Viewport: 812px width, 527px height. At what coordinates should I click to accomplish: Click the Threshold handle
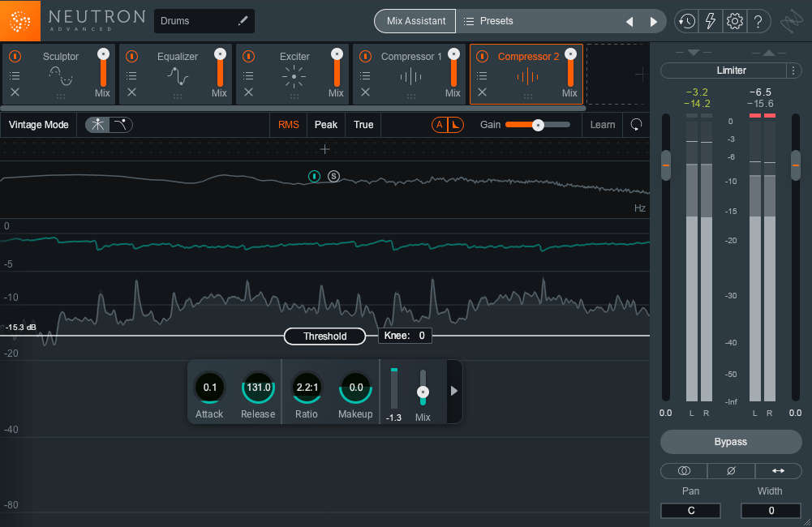tap(324, 336)
